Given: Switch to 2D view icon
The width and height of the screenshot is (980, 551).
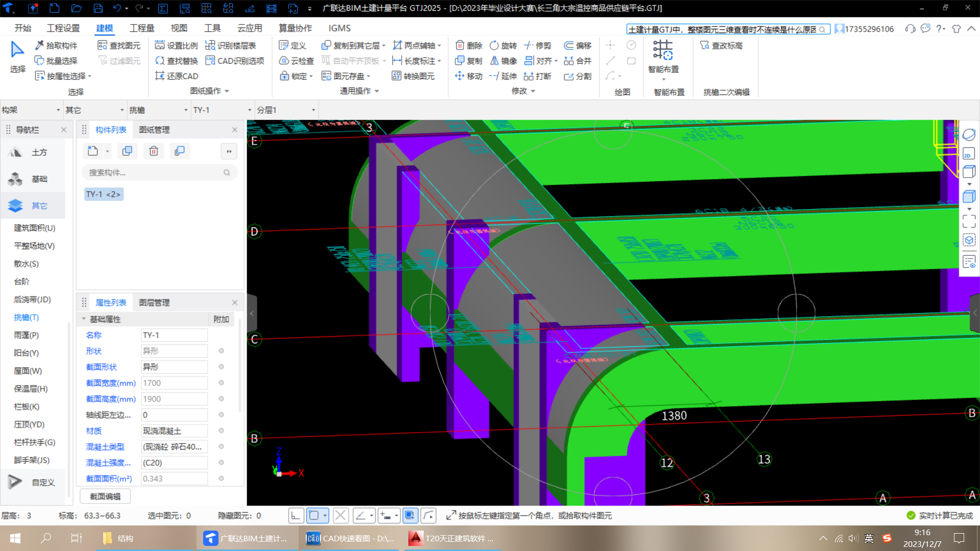Looking at the screenshot, I should 968,154.
